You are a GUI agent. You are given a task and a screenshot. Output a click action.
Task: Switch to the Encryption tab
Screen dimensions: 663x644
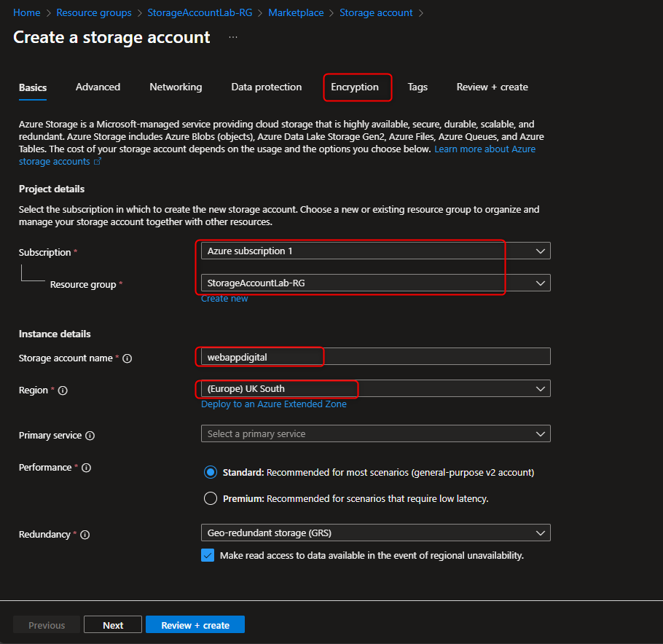[357, 87]
